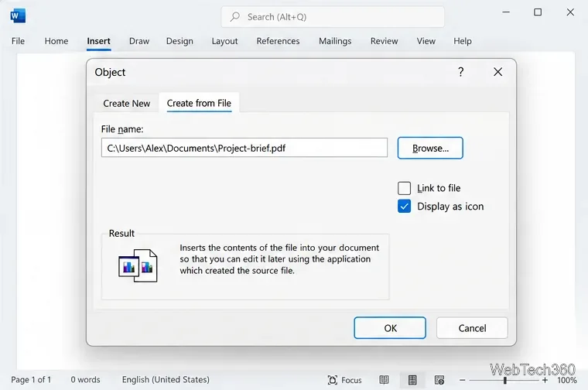Viewport: 588px width, 390px height.
Task: Select Print Layout view icon
Action: [x=412, y=380]
